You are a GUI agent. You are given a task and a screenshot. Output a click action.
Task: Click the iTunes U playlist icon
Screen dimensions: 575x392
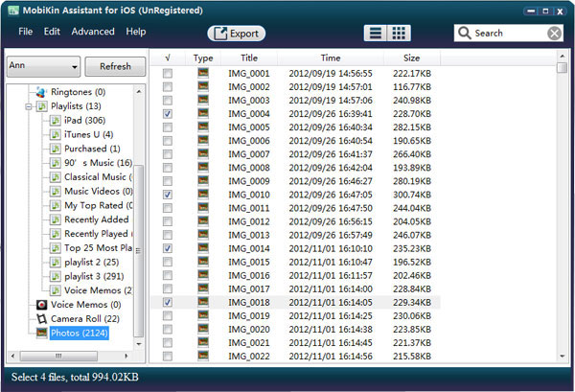[x=55, y=134]
